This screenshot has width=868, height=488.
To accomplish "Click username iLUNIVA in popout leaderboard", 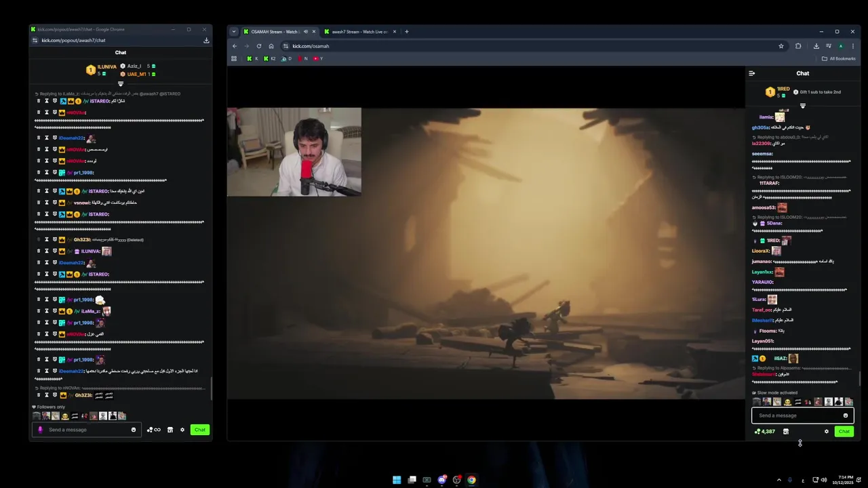I will 107,66.
